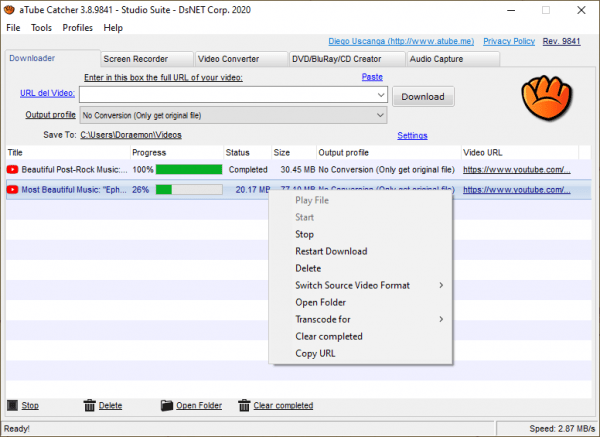
Task: Click the Paste link
Action: 372,77
